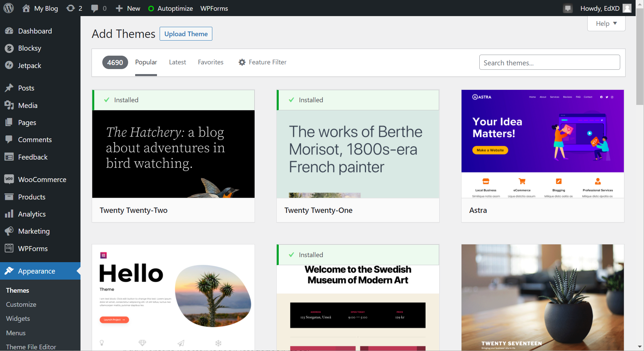Viewport: 644px width, 351px height.
Task: Switch to the Latest tab
Action: pos(177,62)
